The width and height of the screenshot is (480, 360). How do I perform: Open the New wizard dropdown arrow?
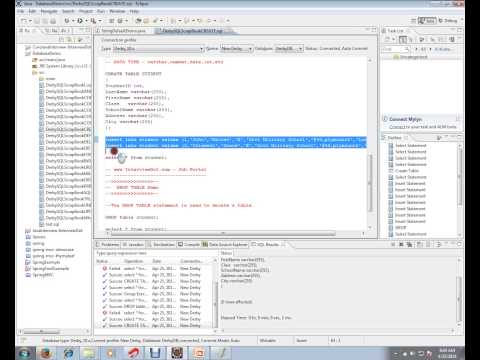30,21
